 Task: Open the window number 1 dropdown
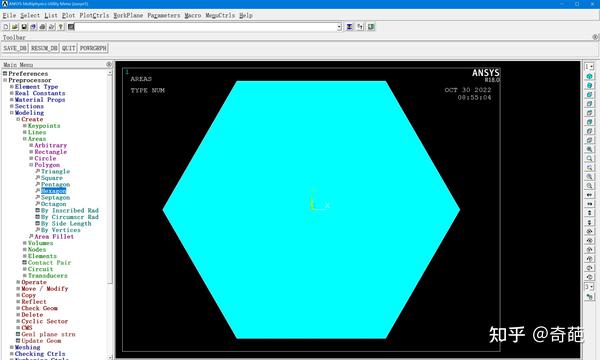pos(589,67)
